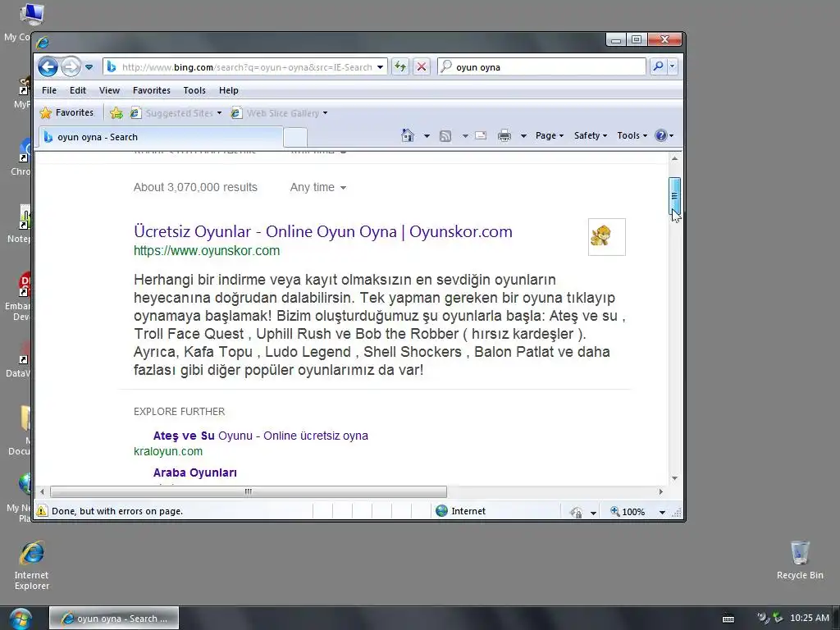Open 'Ateş ve Su Oyunu' link
This screenshot has width=840, height=630.
260,436
